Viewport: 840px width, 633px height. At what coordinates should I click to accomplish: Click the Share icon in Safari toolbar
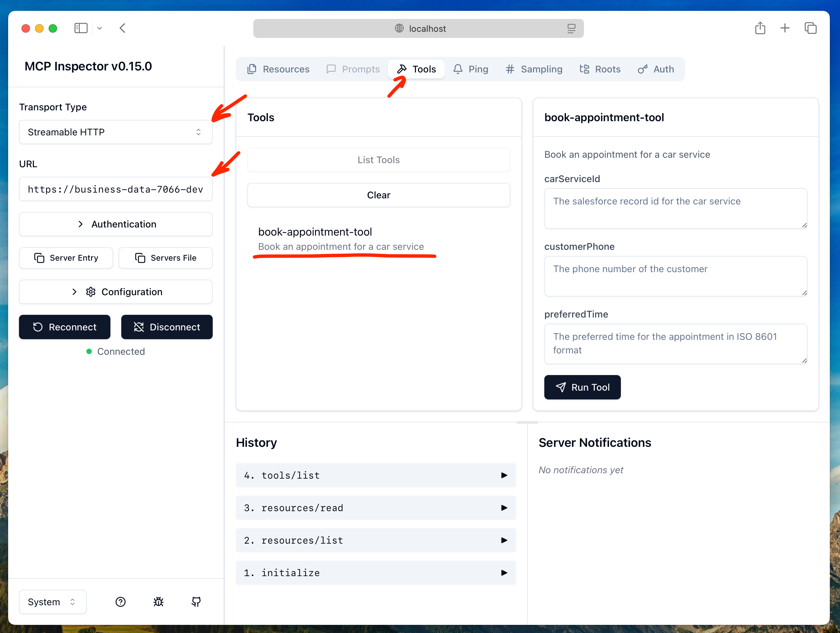click(760, 28)
